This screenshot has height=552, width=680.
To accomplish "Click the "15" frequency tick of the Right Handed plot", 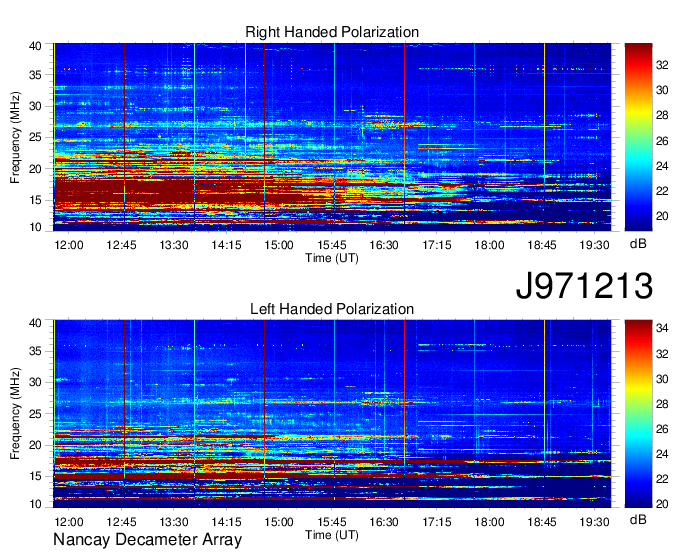I will click(36, 200).
